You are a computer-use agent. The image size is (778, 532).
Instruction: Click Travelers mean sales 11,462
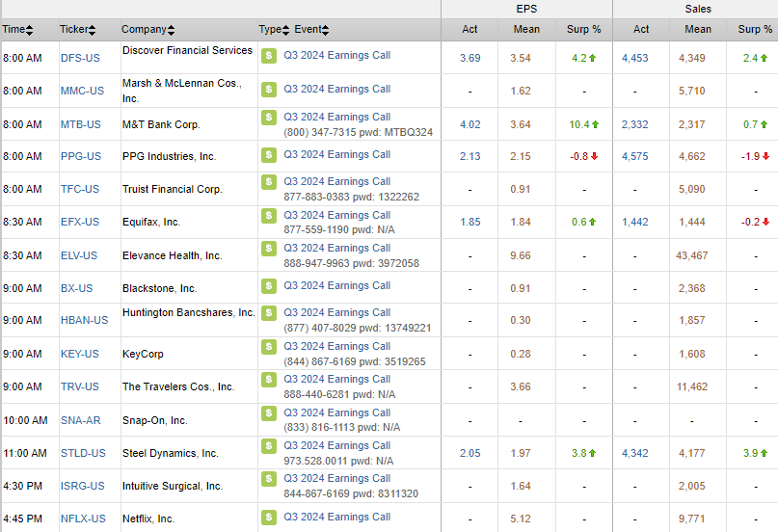pos(691,386)
